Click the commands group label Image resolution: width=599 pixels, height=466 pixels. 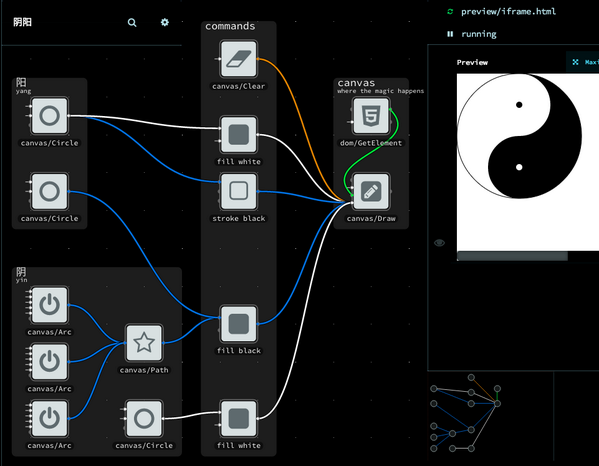230,26
